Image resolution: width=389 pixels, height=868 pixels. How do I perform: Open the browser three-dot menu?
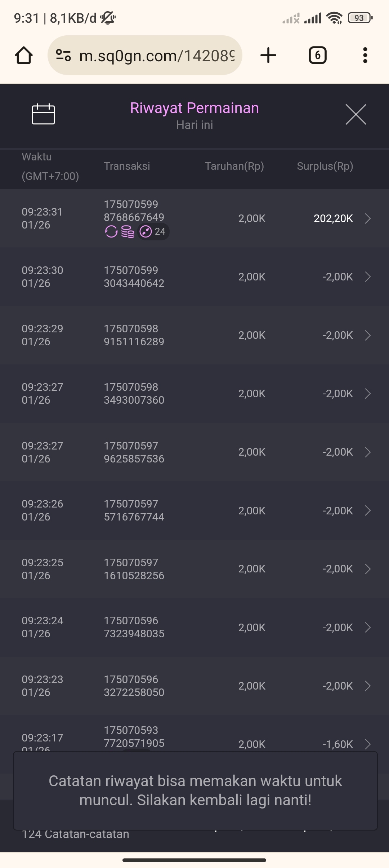tap(365, 56)
